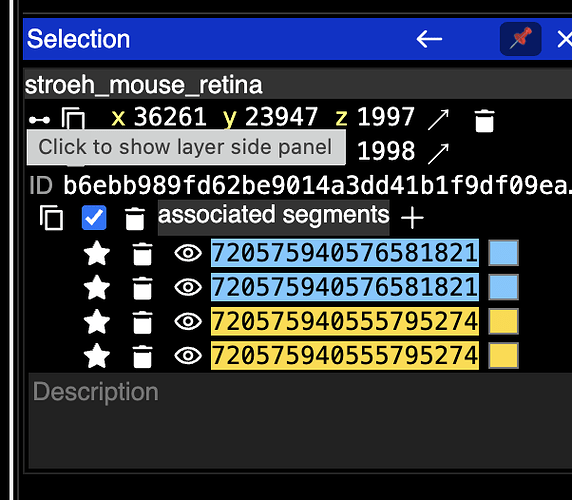
Task: Delete the annotation with trash icon beside z 1997
Action: (x=484, y=121)
